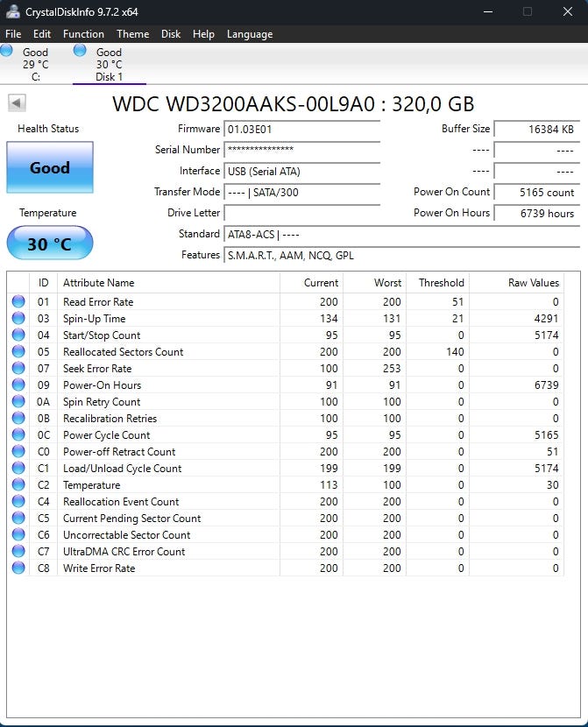588x727 pixels.
Task: Click the Health Status label
Action: [48, 129]
